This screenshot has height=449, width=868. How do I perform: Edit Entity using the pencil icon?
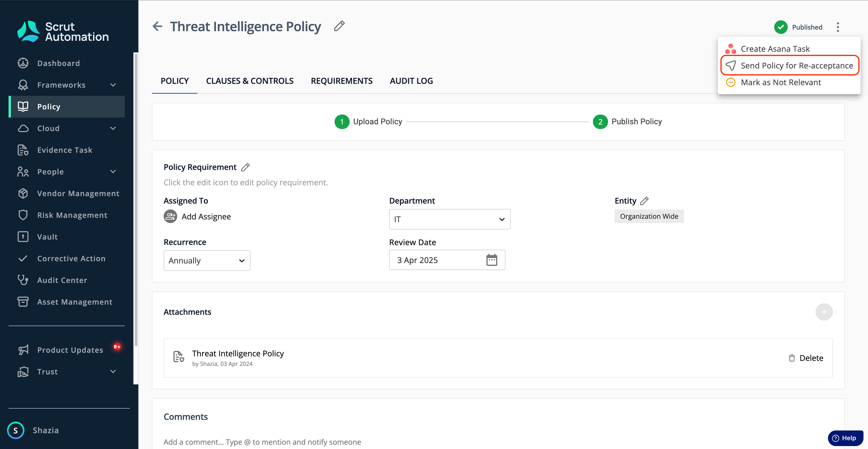(x=644, y=201)
